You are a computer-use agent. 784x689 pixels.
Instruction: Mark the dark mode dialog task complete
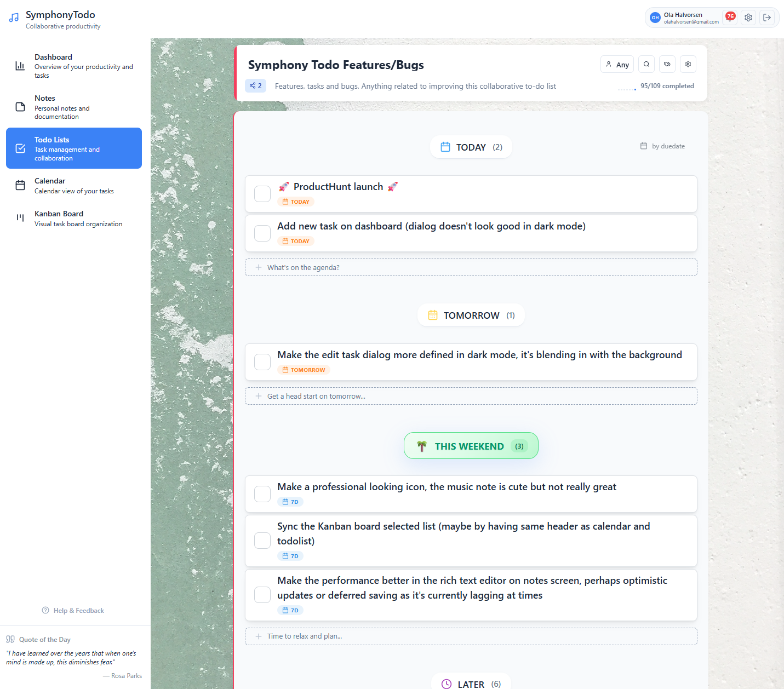pos(262,233)
